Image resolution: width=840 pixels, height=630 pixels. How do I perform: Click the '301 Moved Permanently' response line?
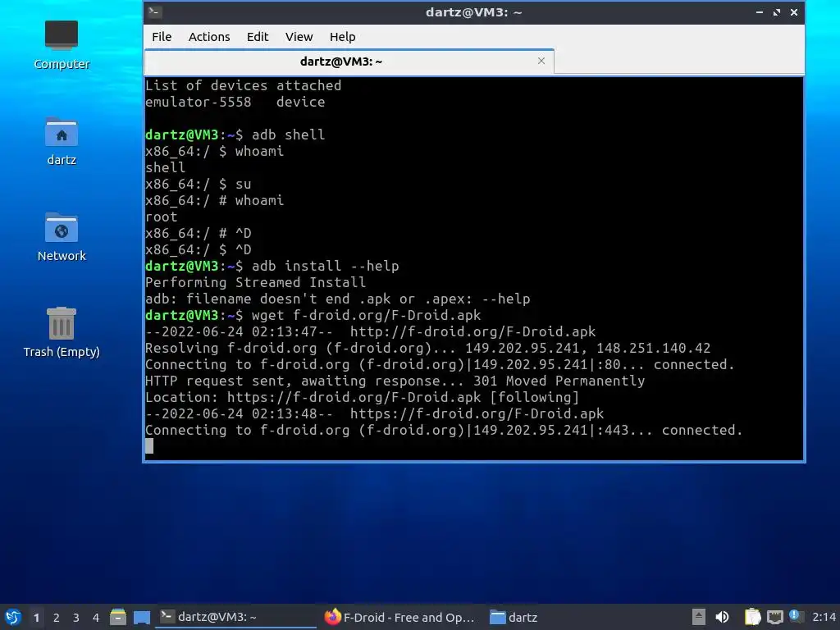tap(395, 381)
